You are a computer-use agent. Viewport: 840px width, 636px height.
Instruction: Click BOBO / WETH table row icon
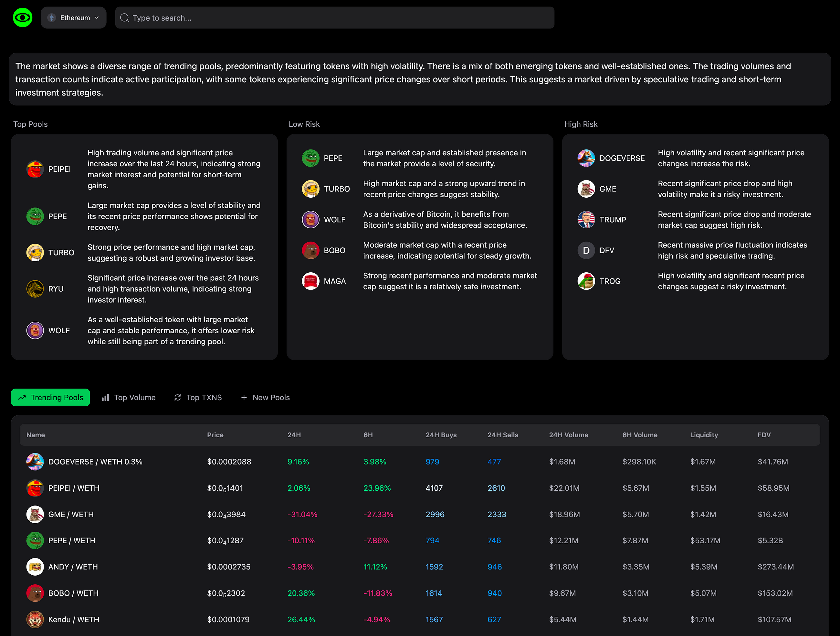click(x=35, y=593)
